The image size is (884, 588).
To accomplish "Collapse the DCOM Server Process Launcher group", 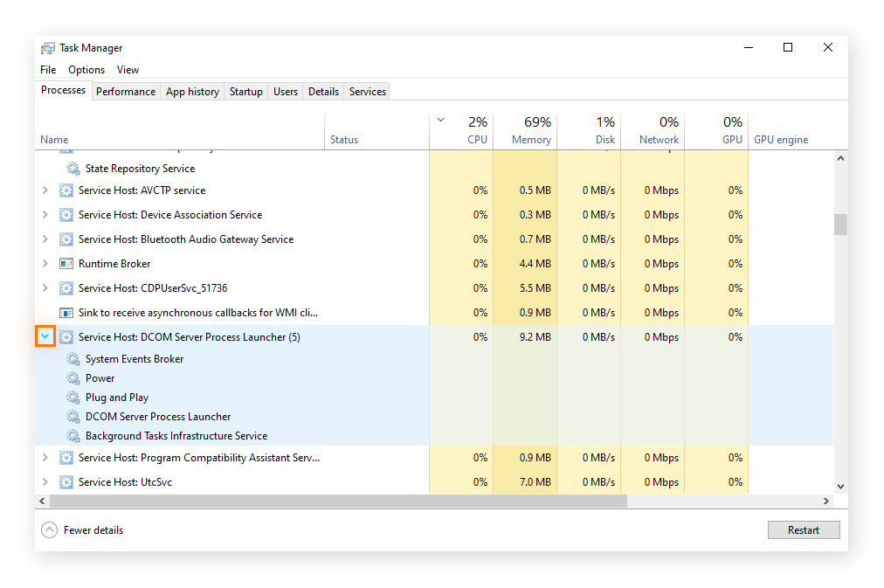I will click(x=45, y=336).
